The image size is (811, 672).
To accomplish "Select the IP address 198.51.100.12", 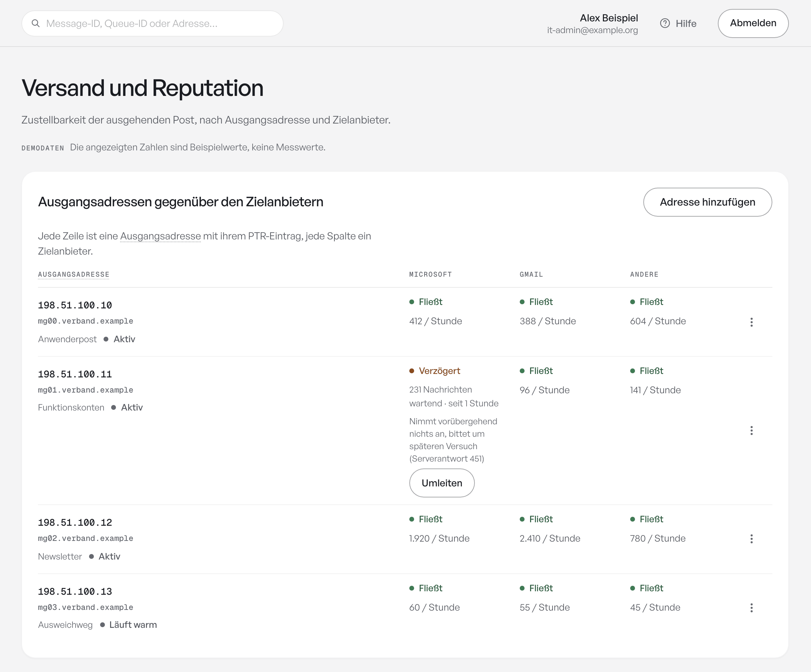I will (75, 523).
